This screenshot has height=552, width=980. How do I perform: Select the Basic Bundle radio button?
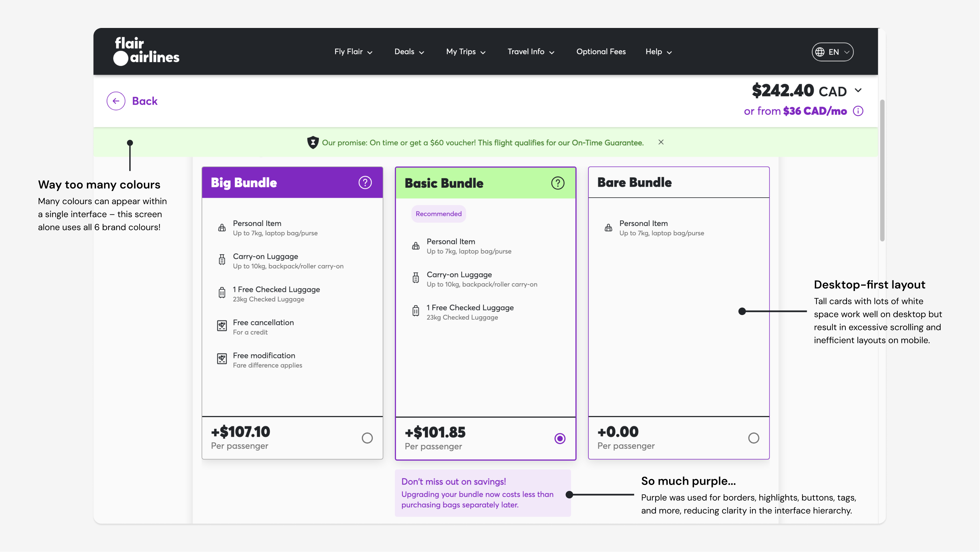[559, 439]
